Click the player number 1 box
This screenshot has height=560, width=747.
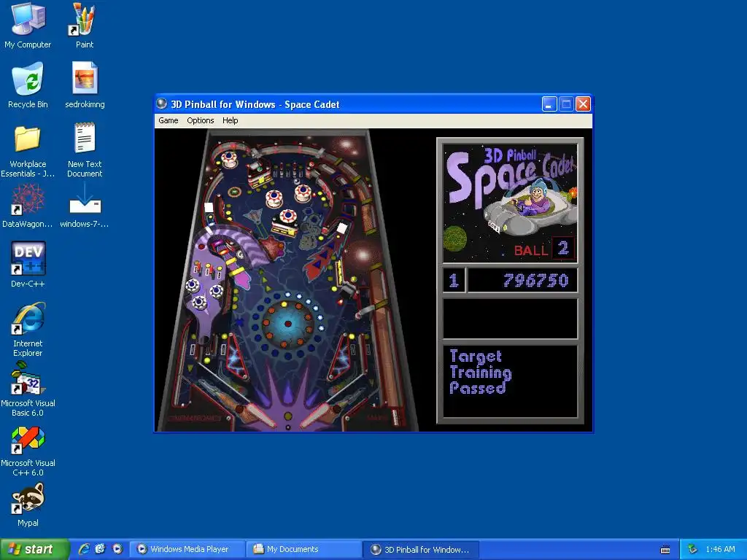coord(454,280)
